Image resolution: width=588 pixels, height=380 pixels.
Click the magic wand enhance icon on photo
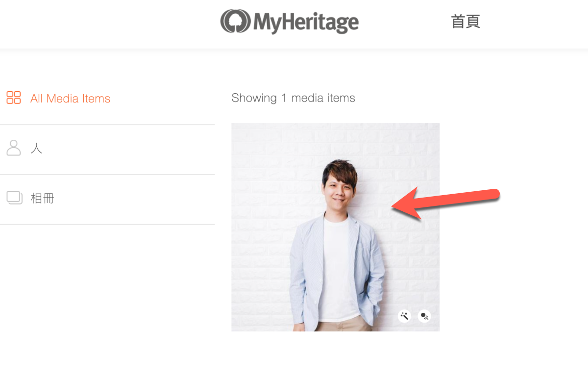[405, 316]
